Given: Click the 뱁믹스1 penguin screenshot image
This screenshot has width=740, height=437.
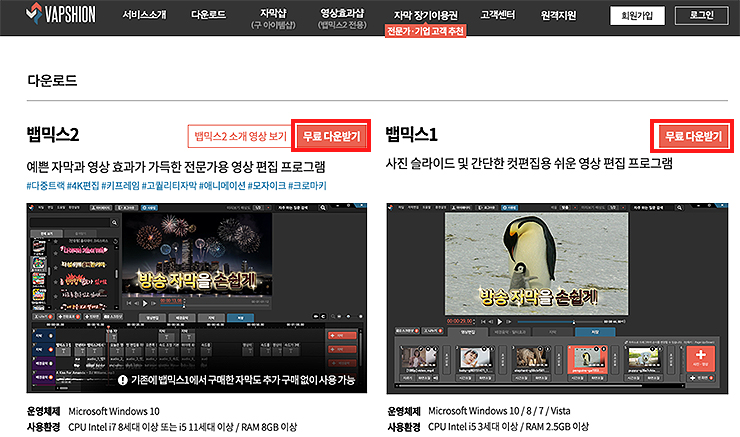Looking at the screenshot, I should pyautogui.click(x=557, y=298).
